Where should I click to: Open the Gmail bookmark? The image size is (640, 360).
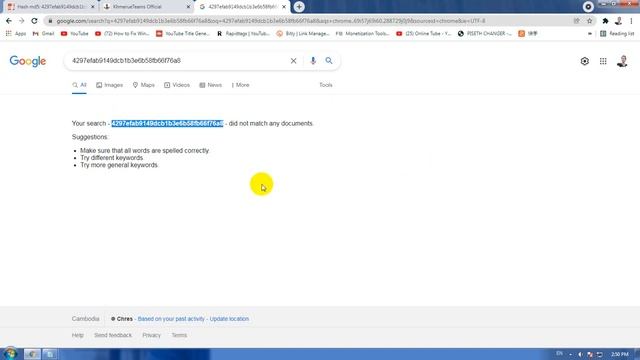43,33
